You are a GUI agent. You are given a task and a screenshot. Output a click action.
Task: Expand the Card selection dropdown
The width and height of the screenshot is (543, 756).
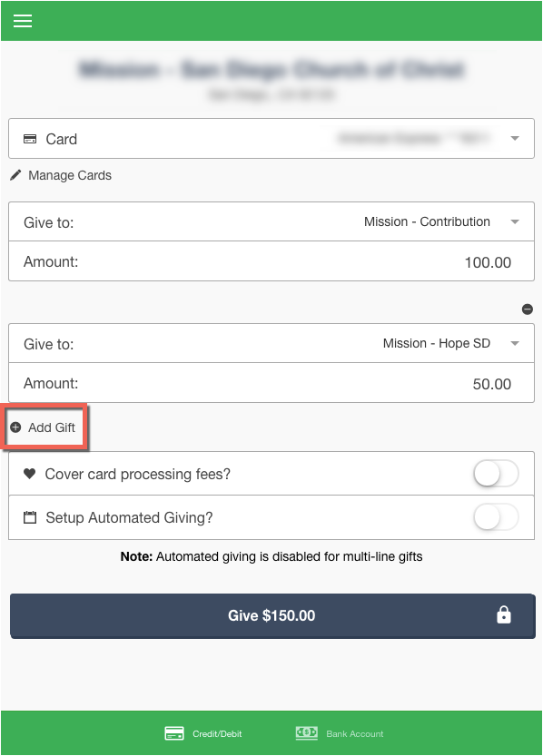coord(271,138)
